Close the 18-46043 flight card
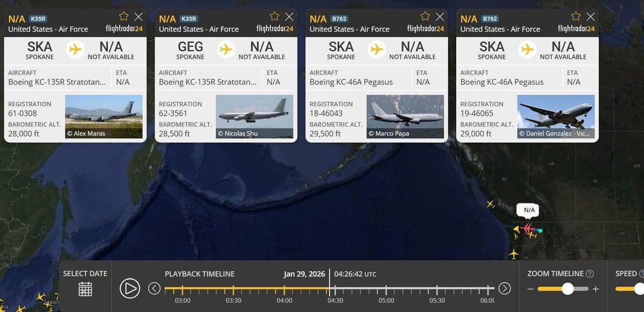The width and height of the screenshot is (644, 312). [440, 17]
